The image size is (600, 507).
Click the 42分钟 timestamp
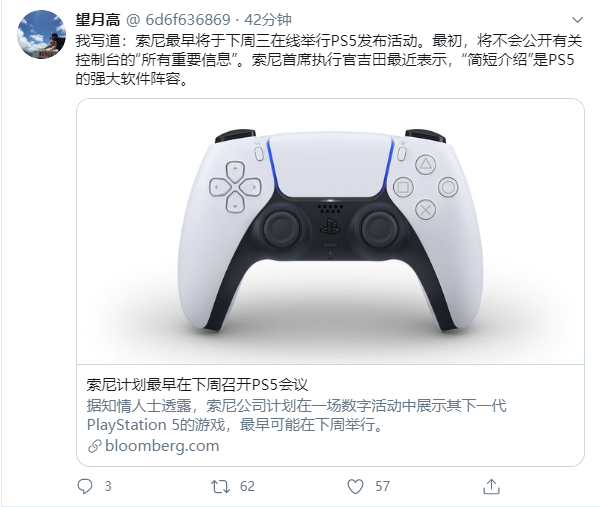pos(268,20)
